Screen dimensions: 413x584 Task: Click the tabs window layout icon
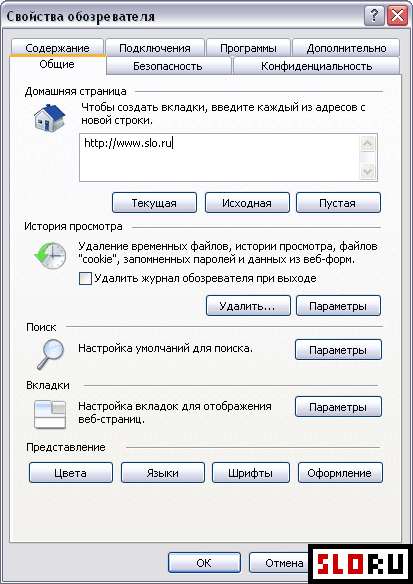coord(50,414)
